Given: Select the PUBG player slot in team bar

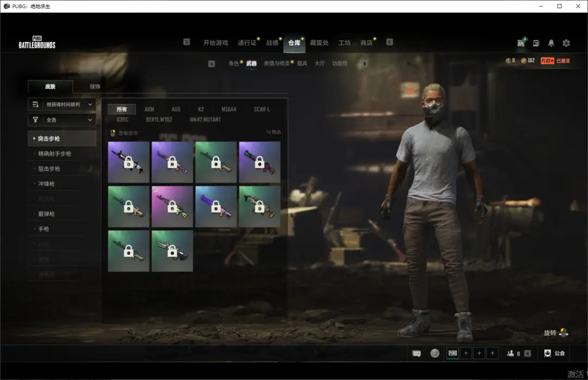Looking at the screenshot, I should pos(453,353).
